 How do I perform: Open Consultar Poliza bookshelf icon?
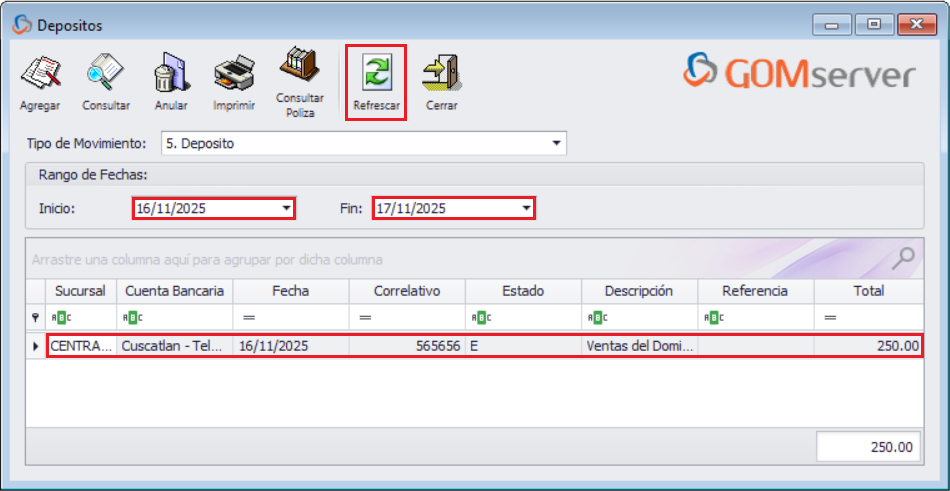click(x=299, y=65)
